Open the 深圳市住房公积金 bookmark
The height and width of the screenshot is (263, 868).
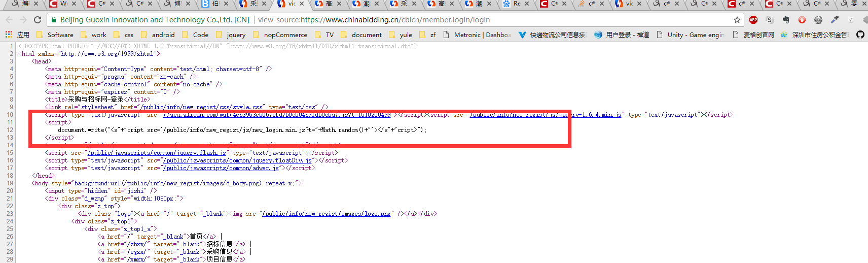[x=815, y=35]
